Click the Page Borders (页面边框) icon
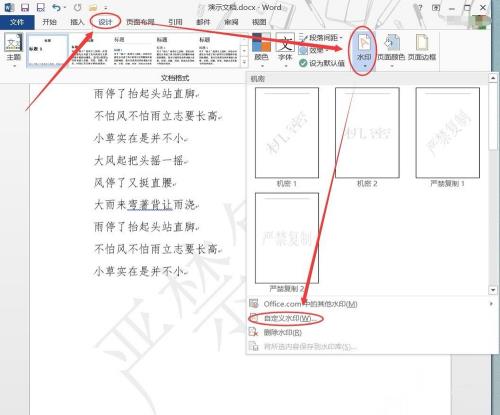The width and height of the screenshot is (500, 415). tap(422, 48)
